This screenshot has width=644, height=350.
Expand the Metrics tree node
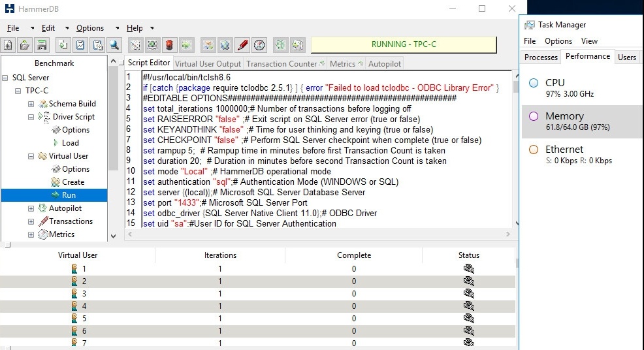click(x=31, y=234)
